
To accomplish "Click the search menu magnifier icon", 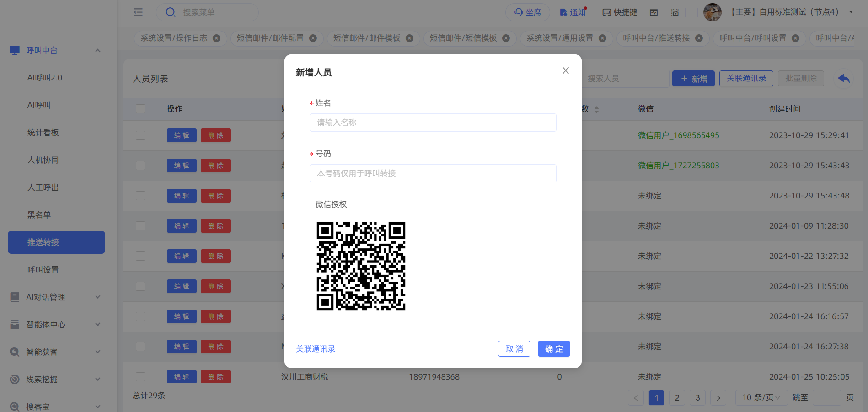I will [171, 12].
